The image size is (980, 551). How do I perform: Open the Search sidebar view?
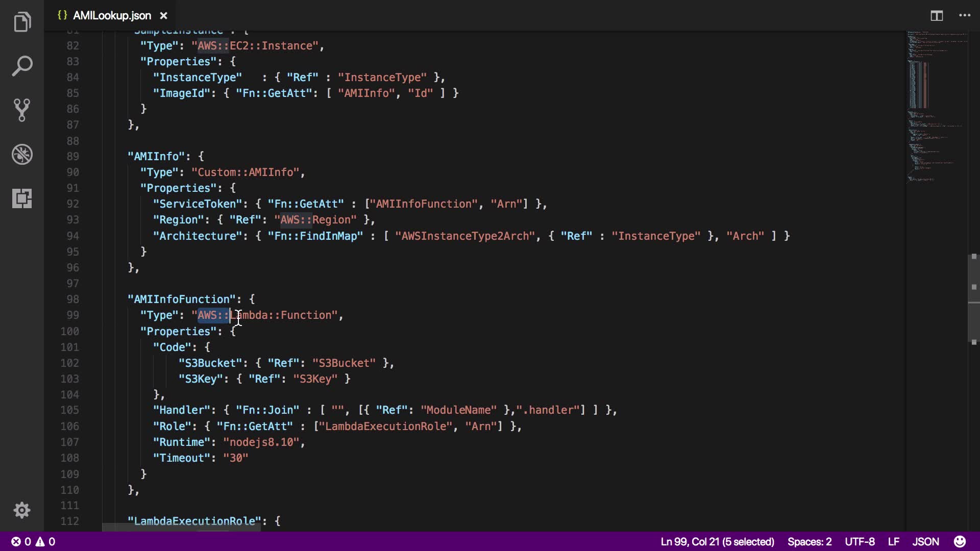pos(22,66)
